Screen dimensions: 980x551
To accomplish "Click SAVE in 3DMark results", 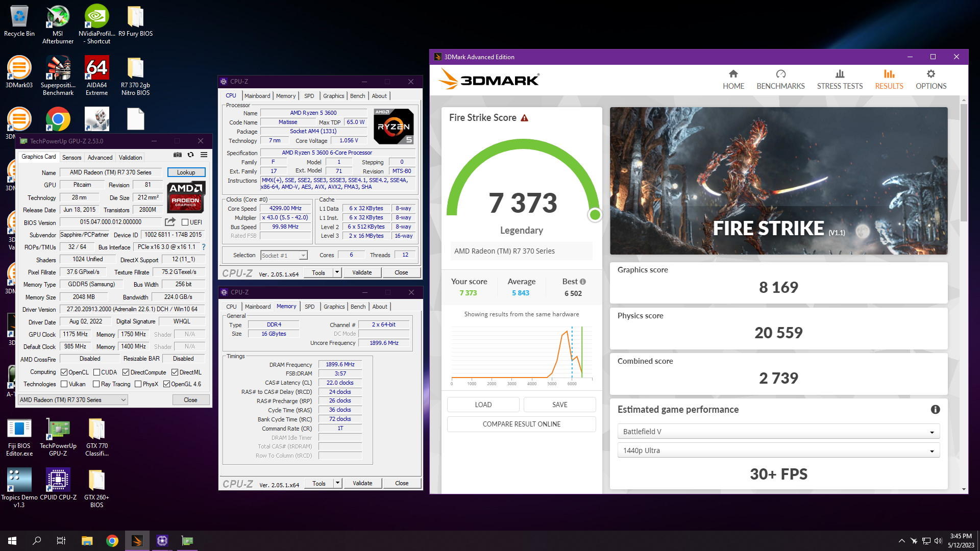I will 559,405.
